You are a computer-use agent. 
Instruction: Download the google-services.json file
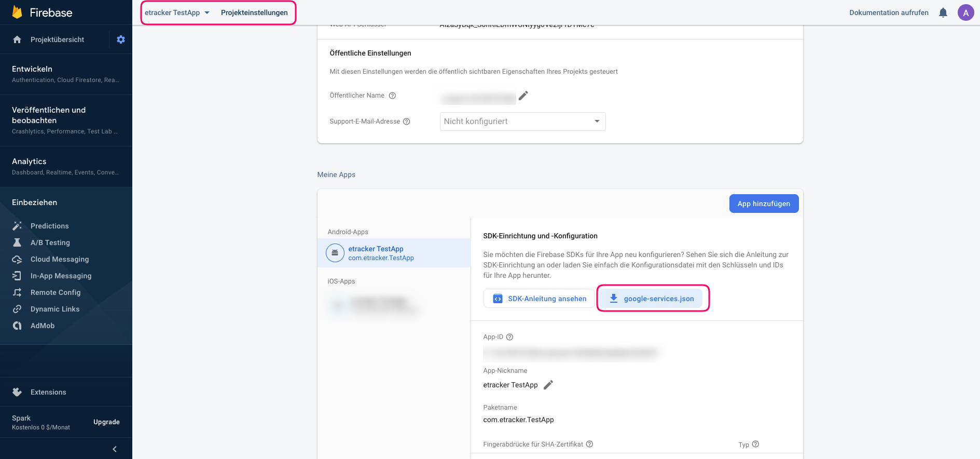[651, 299]
